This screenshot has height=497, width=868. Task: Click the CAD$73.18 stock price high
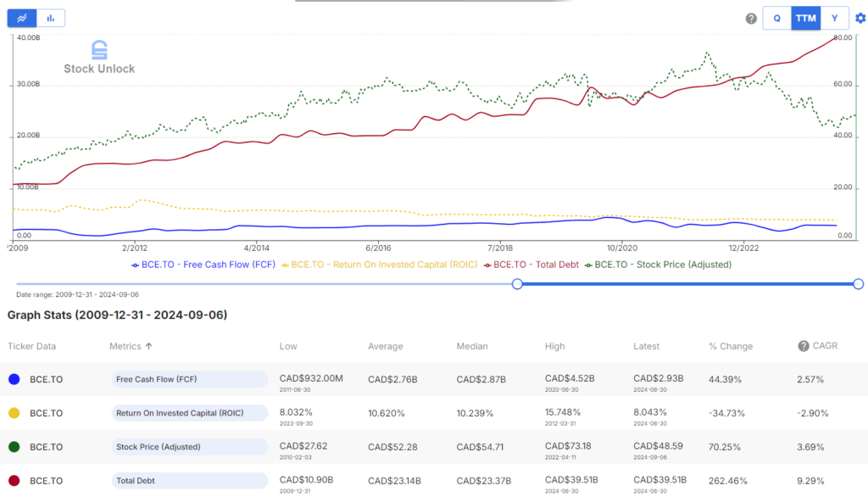[568, 446]
